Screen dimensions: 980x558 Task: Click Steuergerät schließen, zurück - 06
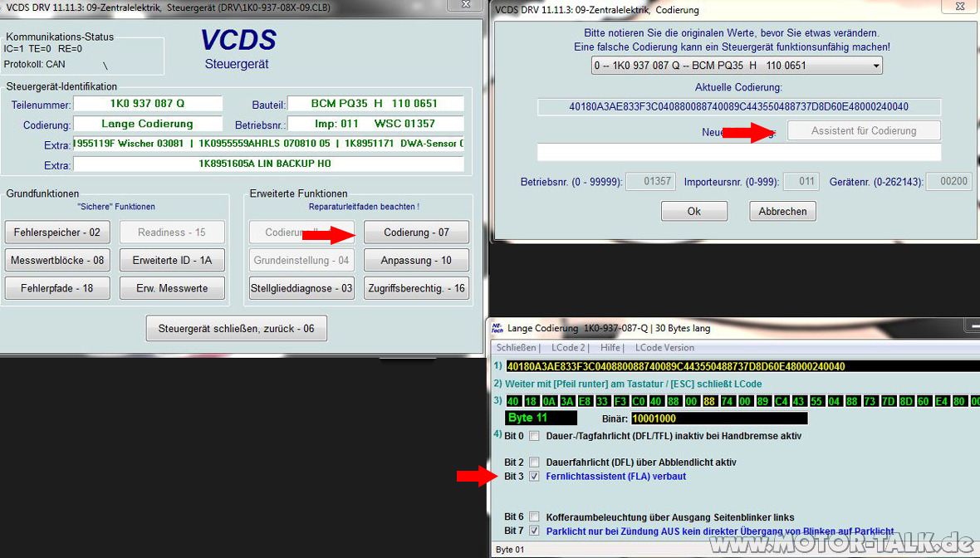(236, 328)
